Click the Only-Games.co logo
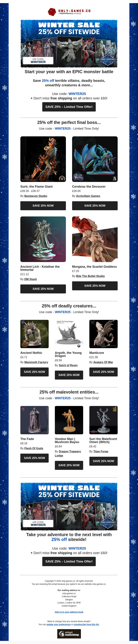This screenshot has width=138, height=644. [x=69, y=12]
